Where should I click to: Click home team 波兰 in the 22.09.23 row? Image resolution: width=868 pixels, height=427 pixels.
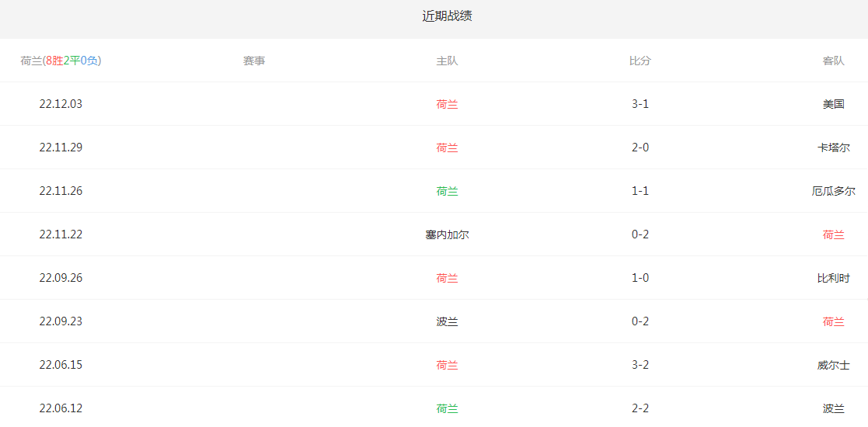(x=447, y=321)
